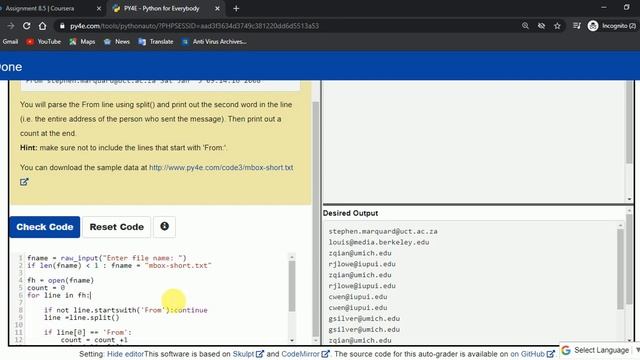Open the media control playlist icon

577,26
